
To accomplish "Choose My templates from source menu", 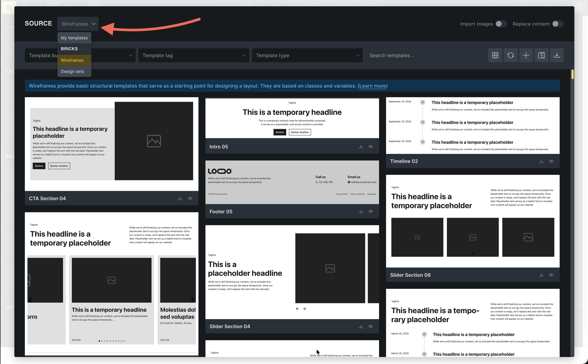I will coord(74,38).
